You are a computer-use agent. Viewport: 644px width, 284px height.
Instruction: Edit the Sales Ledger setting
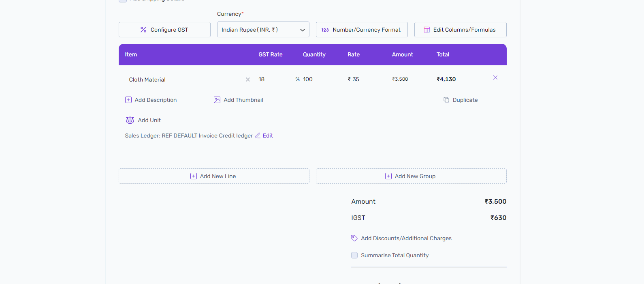pos(264,136)
